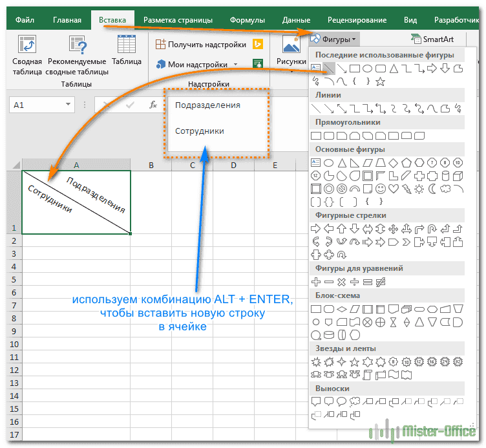Viewport: 486px width, 448px height.
Task: Switch to the Формулы ribbon tab
Action: click(247, 20)
